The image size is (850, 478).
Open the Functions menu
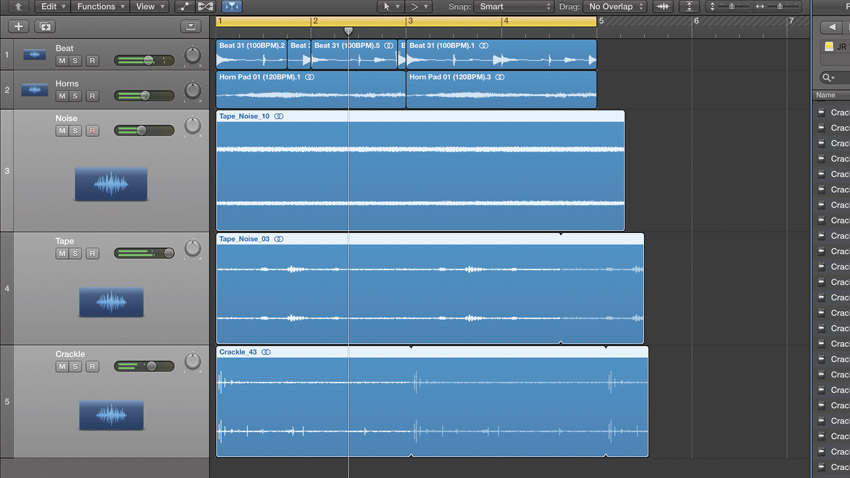(x=100, y=7)
